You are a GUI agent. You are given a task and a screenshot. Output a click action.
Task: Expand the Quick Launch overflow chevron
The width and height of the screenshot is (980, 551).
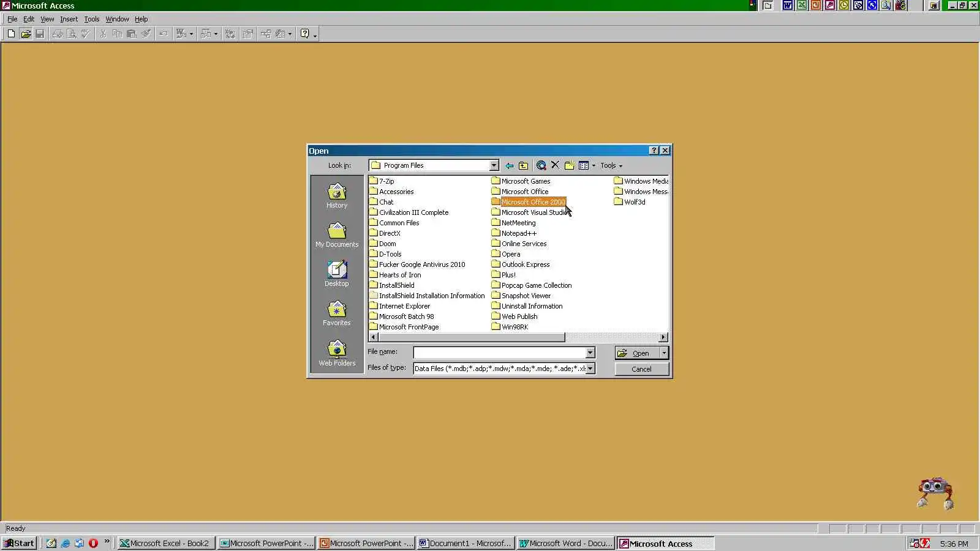107,541
